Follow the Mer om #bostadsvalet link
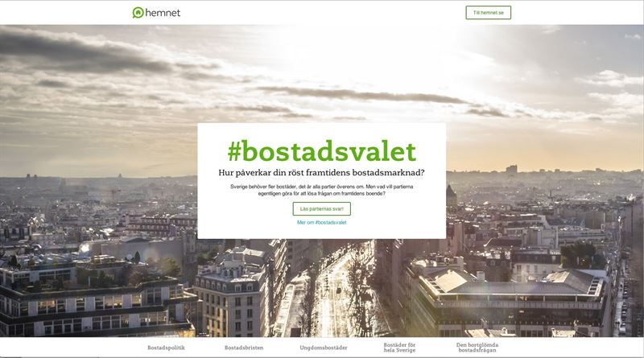The height and width of the screenshot is (358, 644). pyautogui.click(x=321, y=223)
